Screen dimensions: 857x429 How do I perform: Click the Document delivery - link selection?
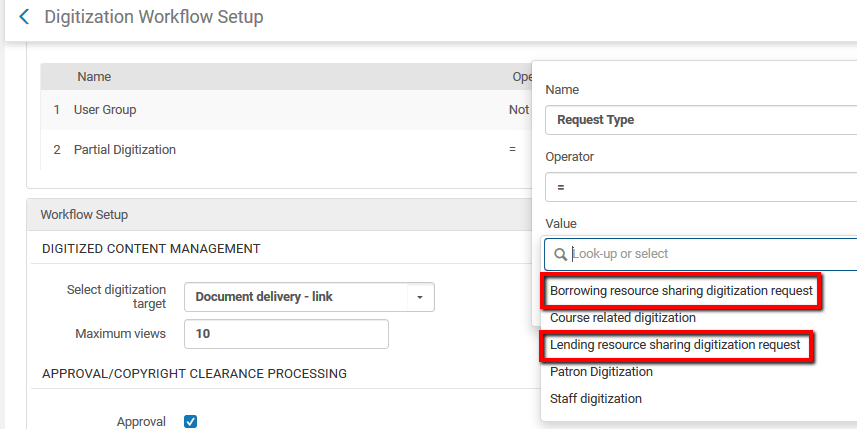click(296, 297)
